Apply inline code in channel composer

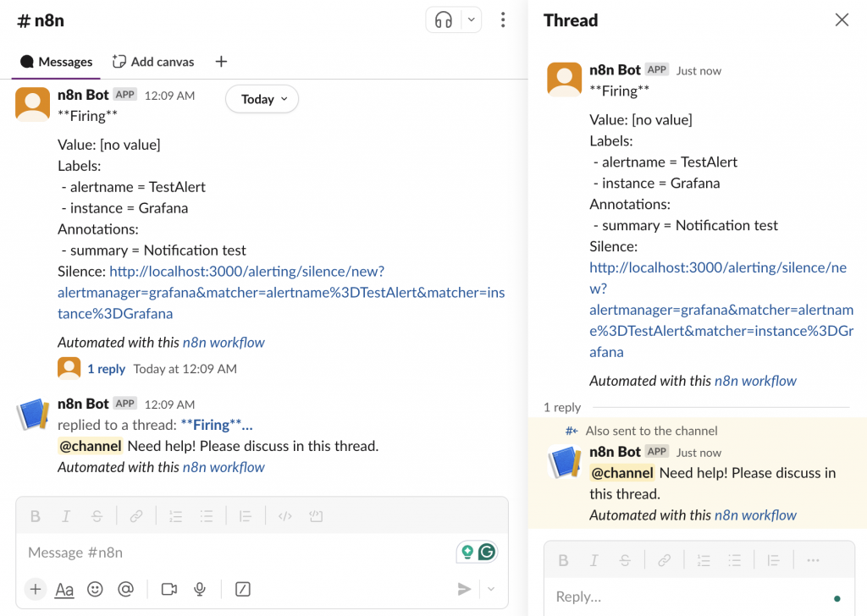coord(284,516)
